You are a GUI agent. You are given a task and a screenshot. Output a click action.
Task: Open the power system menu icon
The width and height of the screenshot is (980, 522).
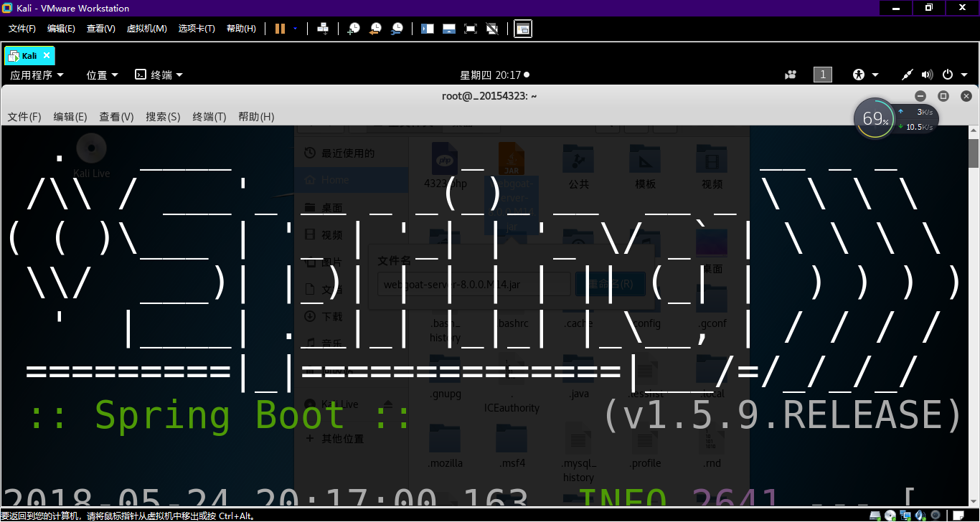[x=947, y=75]
